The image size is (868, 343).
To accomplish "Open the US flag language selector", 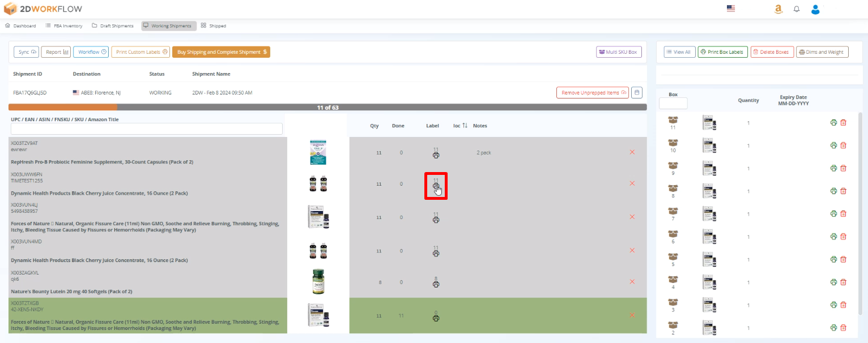I will pyautogui.click(x=730, y=8).
